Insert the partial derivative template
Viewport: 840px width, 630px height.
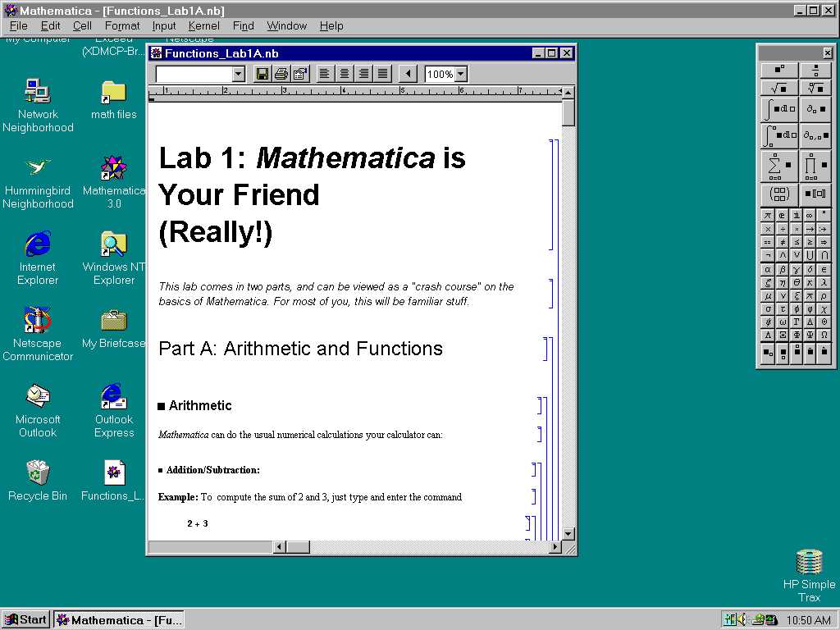click(817, 107)
